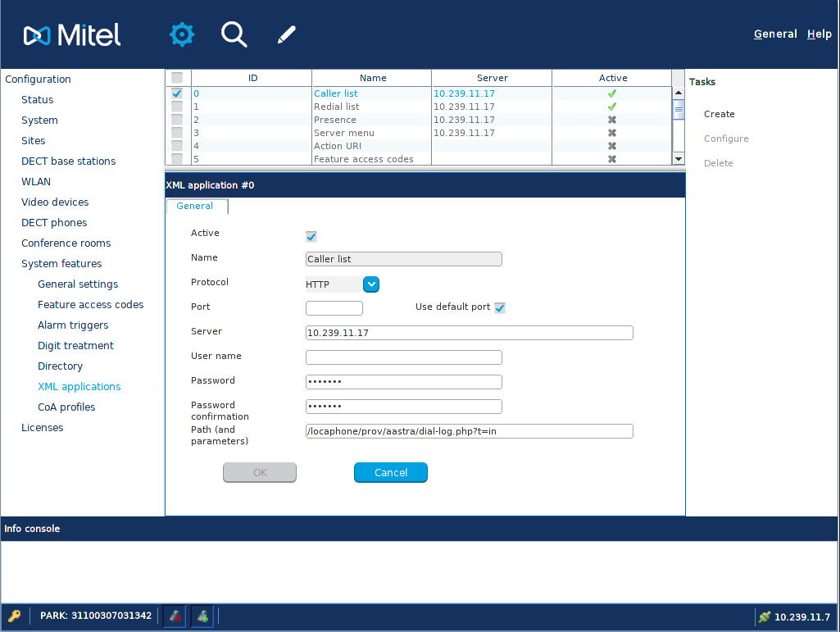
Task: Click the first user icon beside PARK number
Action: pyautogui.click(x=174, y=616)
